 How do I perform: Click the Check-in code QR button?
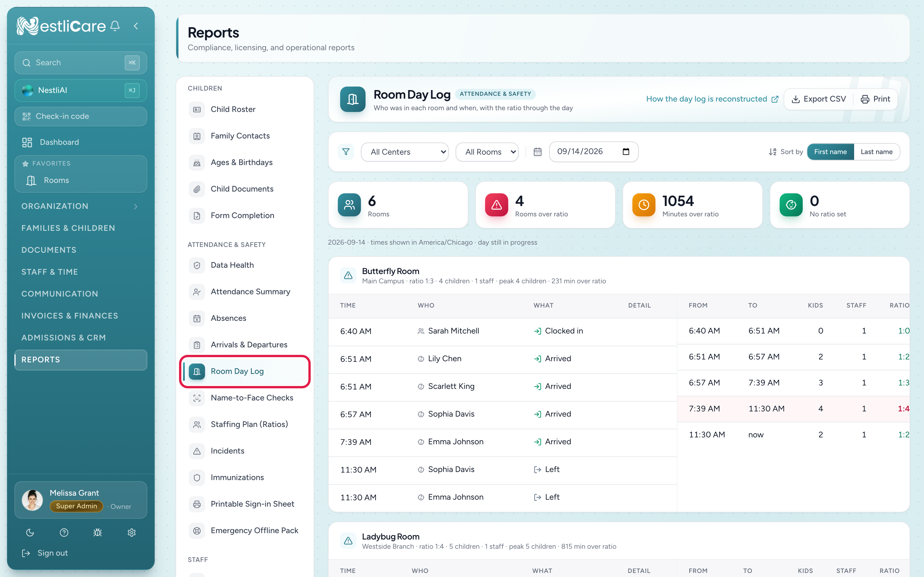81,116
